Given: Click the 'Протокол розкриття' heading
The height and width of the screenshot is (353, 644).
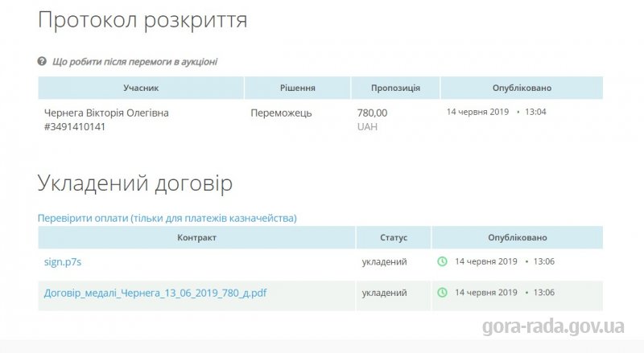Looking at the screenshot, I should coord(142,20).
